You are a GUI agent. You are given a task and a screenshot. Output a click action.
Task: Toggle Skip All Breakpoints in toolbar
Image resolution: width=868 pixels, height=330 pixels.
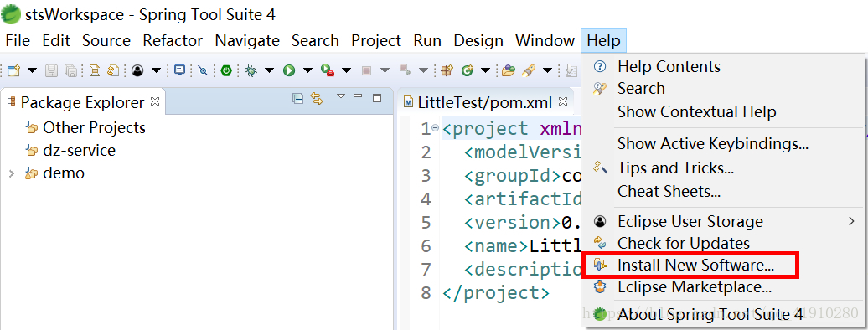pos(203,70)
